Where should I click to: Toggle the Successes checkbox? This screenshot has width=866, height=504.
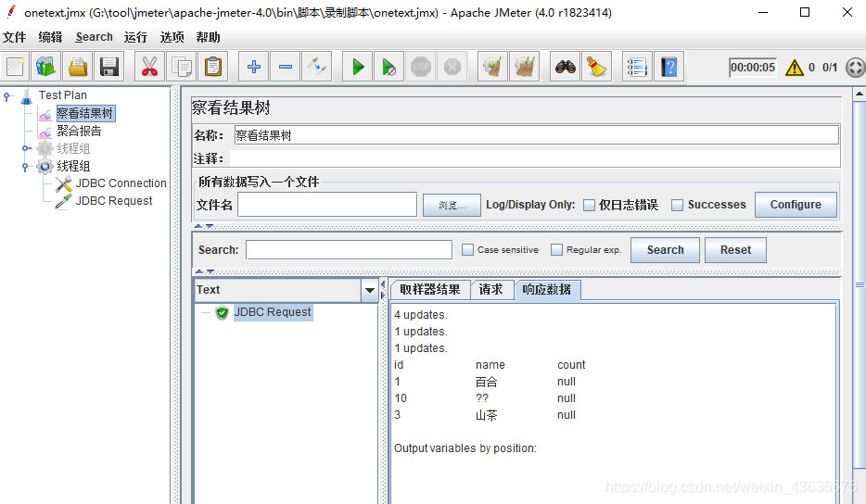click(x=677, y=205)
